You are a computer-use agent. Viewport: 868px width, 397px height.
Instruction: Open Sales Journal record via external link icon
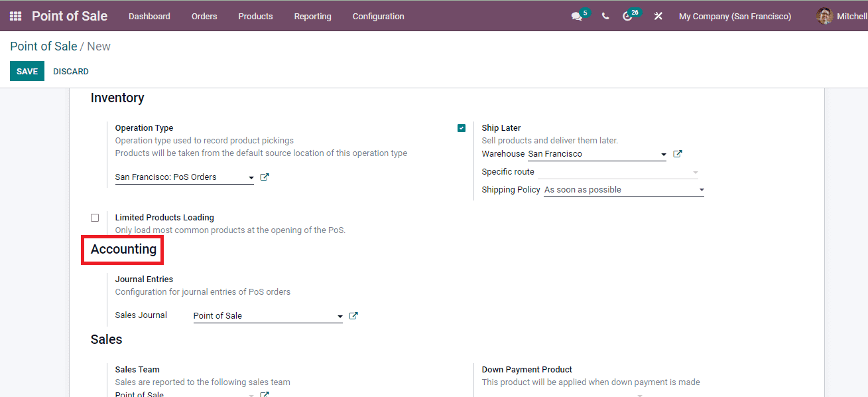click(353, 315)
